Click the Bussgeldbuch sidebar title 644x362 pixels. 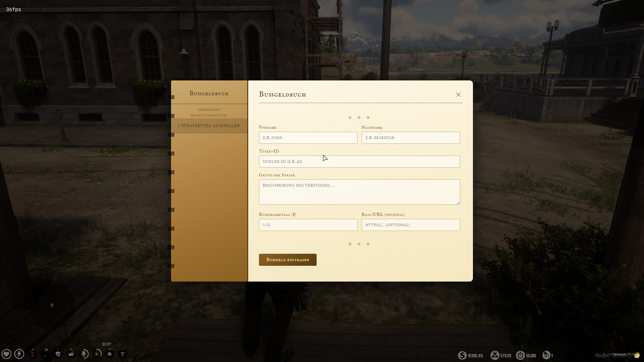pos(209,94)
